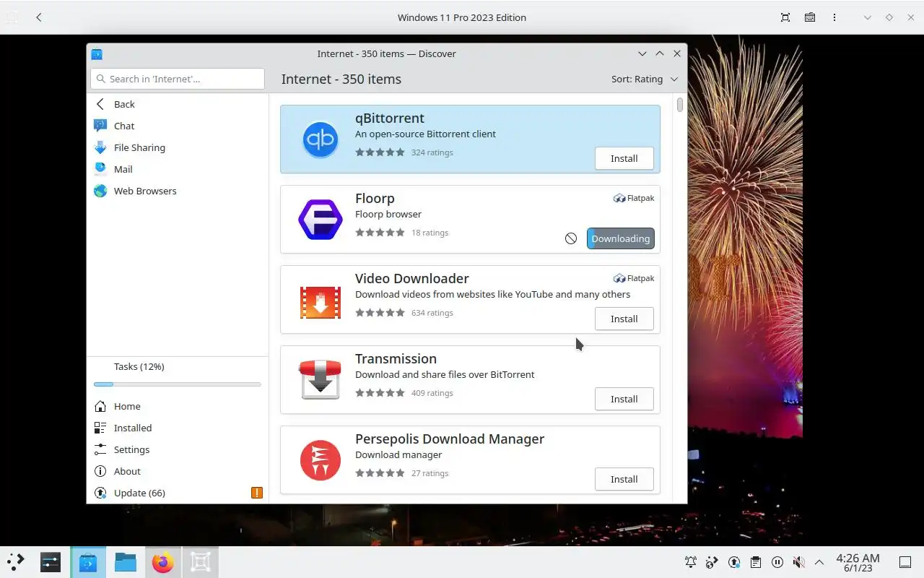This screenshot has width=924, height=578.
Task: Click the clock in the taskbar
Action: 858,562
